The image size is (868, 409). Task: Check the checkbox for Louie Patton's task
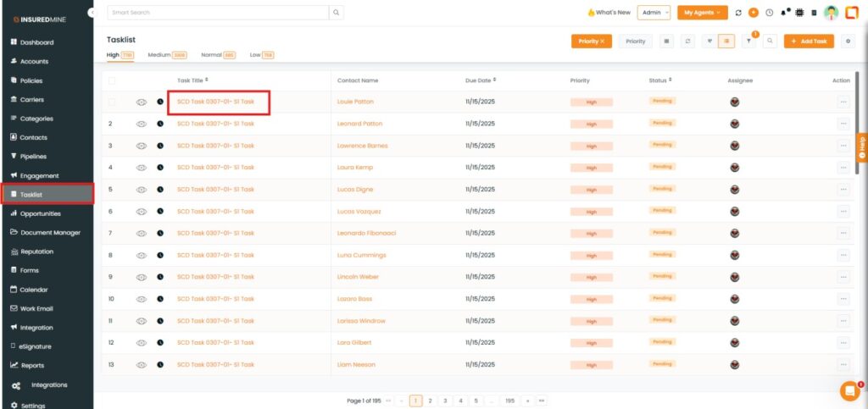[111, 102]
